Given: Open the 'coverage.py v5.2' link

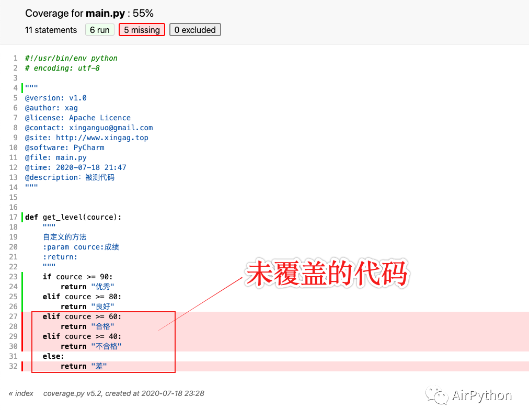Looking at the screenshot, I should point(73,393).
